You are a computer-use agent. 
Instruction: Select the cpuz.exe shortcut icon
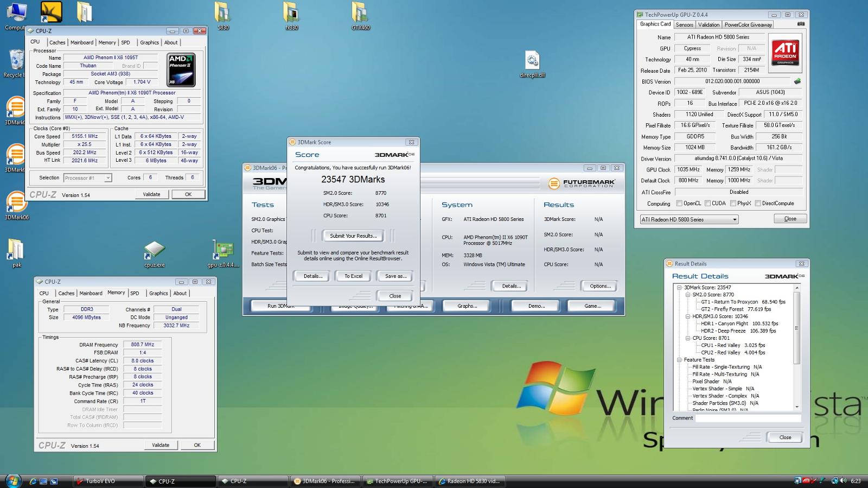[155, 254]
